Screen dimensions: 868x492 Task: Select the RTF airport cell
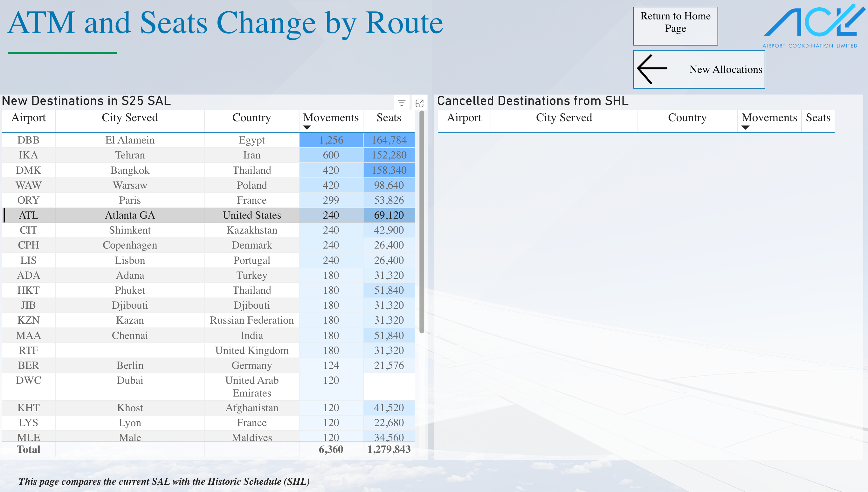28,350
